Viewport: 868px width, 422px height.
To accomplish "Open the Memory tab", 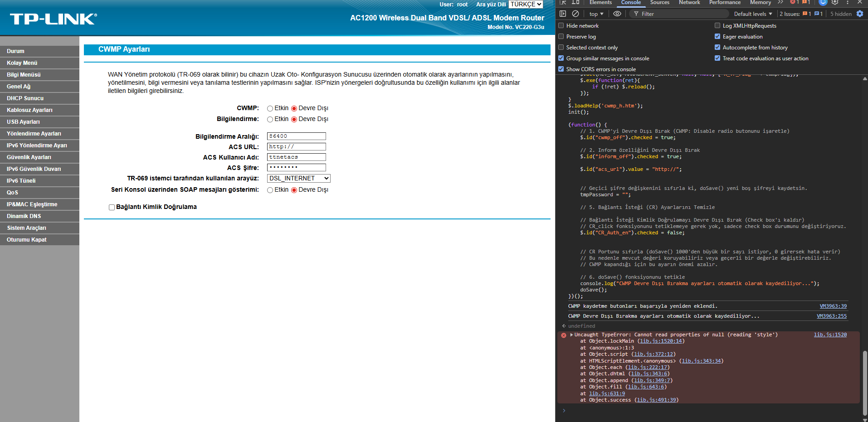I will [x=760, y=3].
